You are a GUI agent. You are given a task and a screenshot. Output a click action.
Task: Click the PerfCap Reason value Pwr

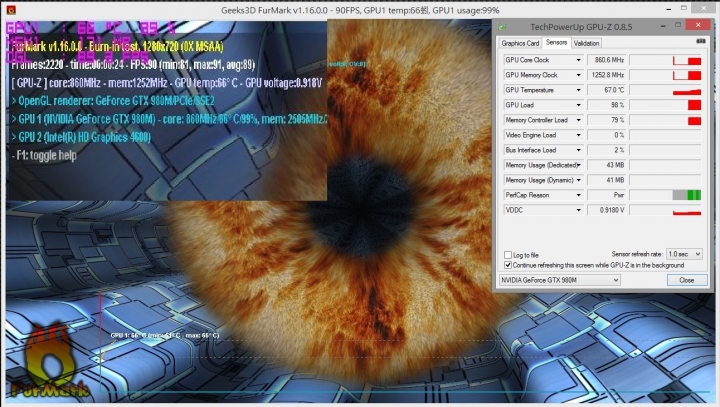[607, 195]
